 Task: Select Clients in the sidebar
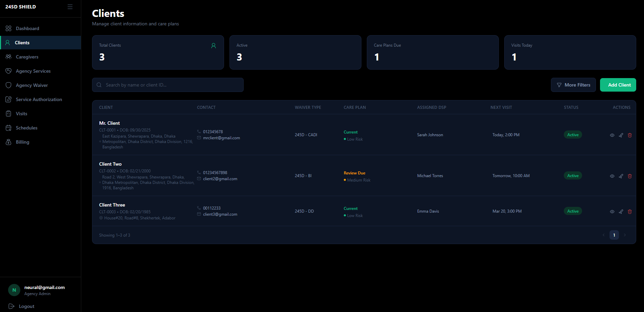click(41, 43)
